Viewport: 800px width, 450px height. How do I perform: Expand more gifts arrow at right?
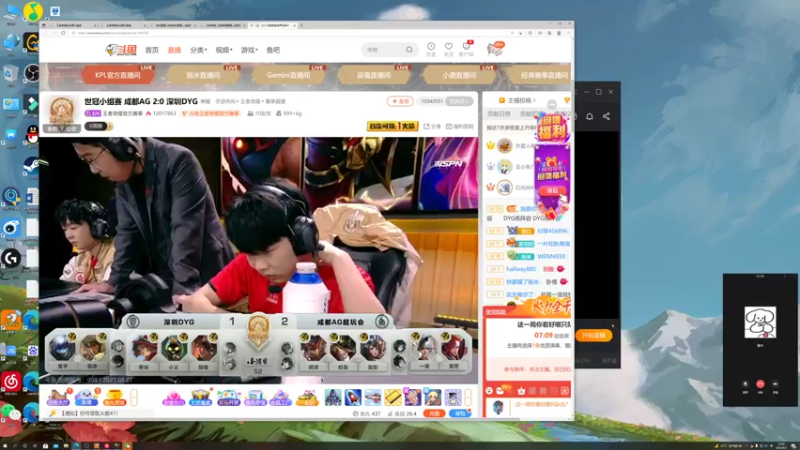pos(468,397)
